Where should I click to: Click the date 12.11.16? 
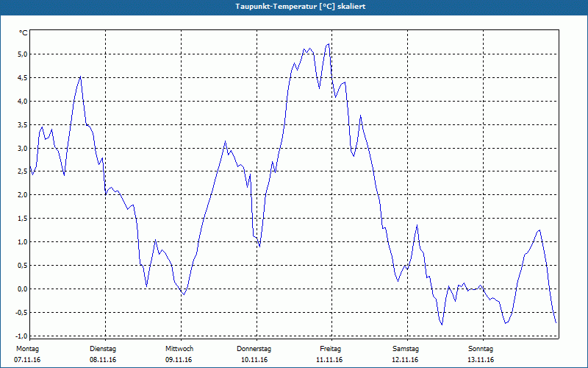[405, 360]
